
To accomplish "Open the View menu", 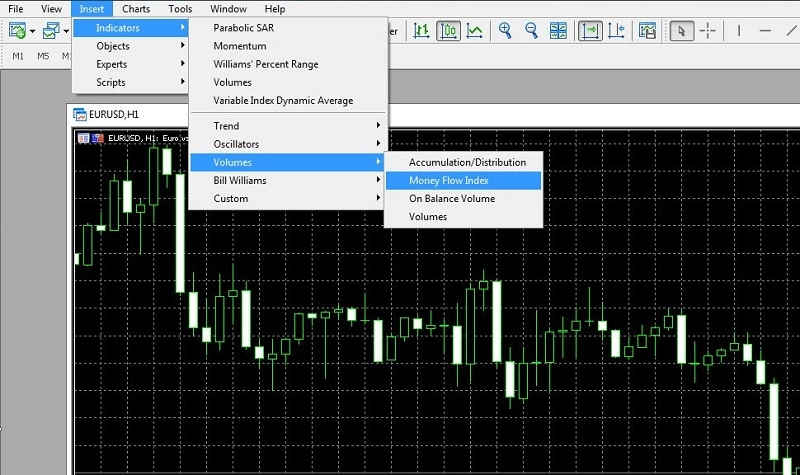I will click(51, 9).
